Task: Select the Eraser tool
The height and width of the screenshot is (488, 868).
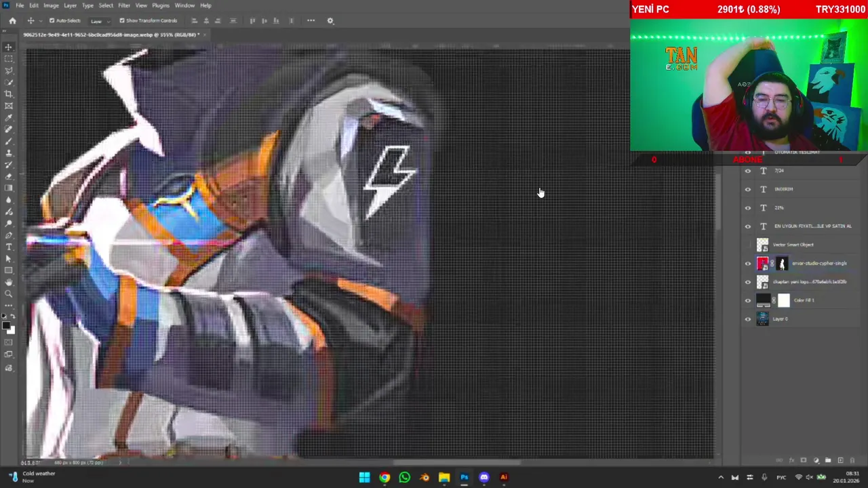Action: (x=9, y=176)
